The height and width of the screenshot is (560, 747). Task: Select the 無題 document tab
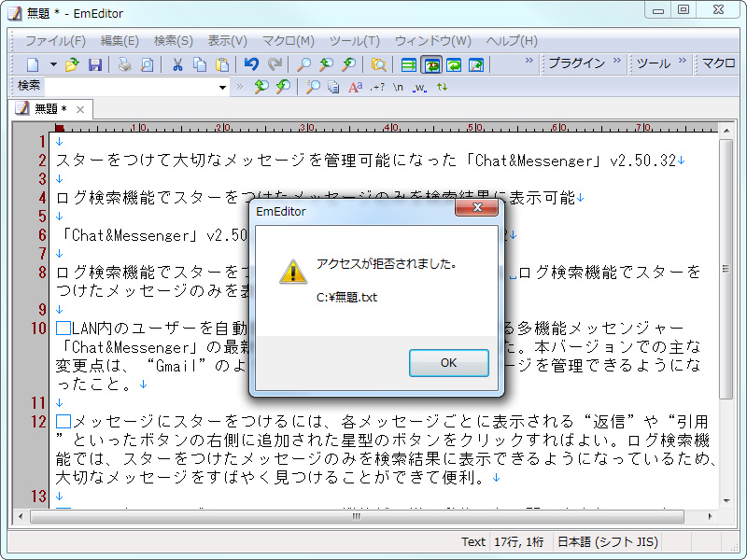tap(45, 108)
